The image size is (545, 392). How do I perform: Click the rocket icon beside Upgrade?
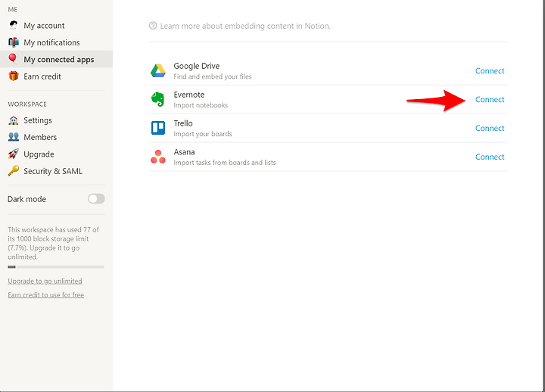[x=14, y=154]
